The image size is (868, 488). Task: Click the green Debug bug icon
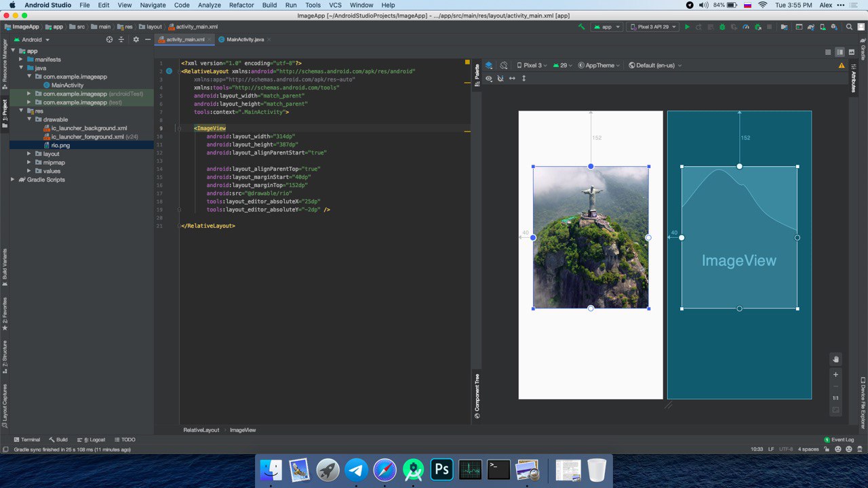[x=722, y=27]
